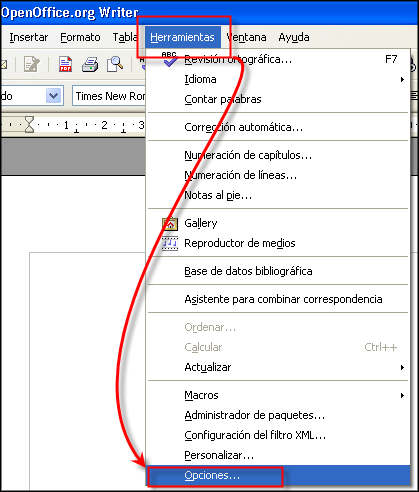Select Macros menu entry
Viewport: 419px width, 492px height.
278,395
